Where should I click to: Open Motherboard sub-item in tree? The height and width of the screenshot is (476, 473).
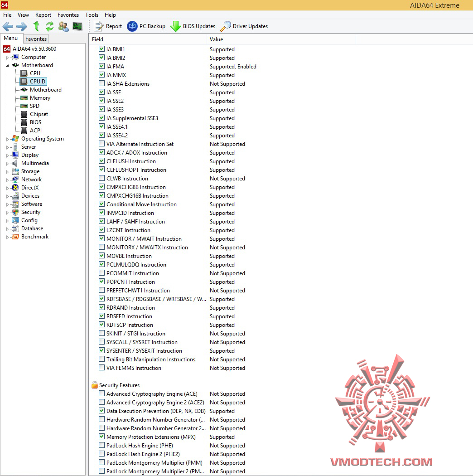pyautogui.click(x=41, y=90)
